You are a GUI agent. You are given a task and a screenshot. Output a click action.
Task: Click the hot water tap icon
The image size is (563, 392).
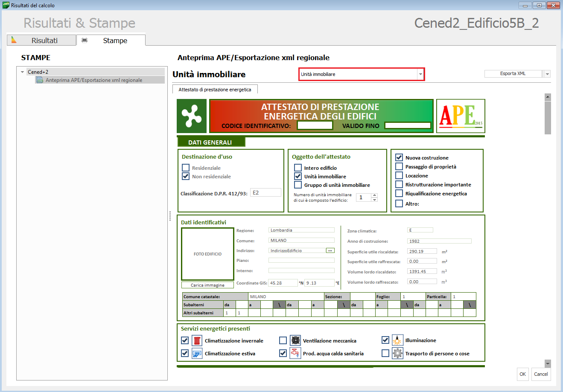[295, 353]
